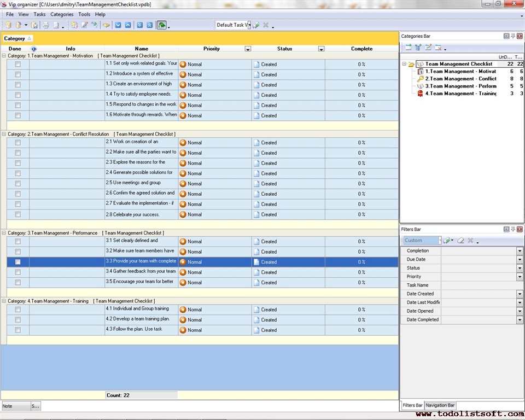Click the green flag toolbar button
The width and height of the screenshot is (525, 420).
coord(161,25)
